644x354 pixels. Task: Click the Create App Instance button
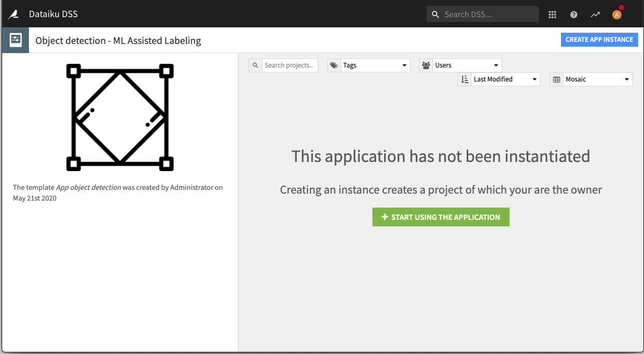point(600,40)
